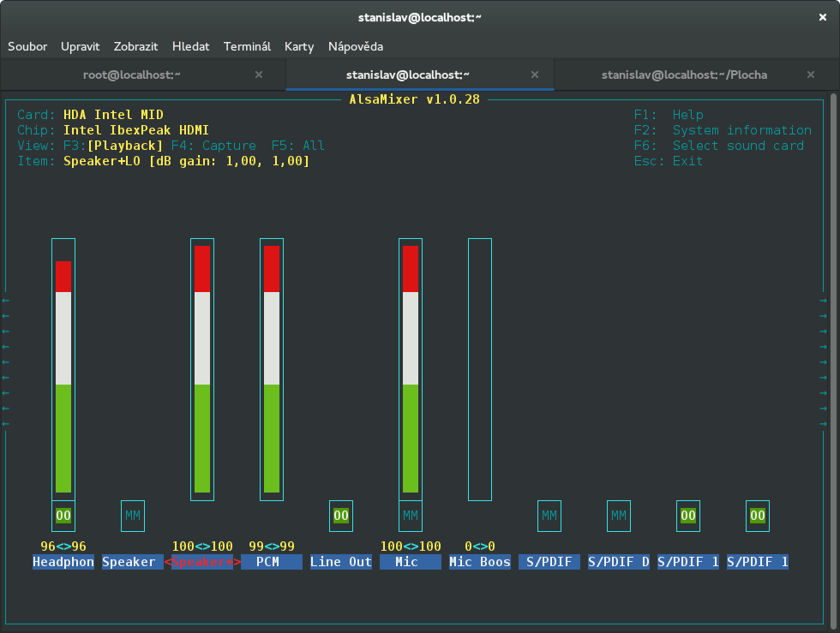Close the active middle terminal tab

535,75
